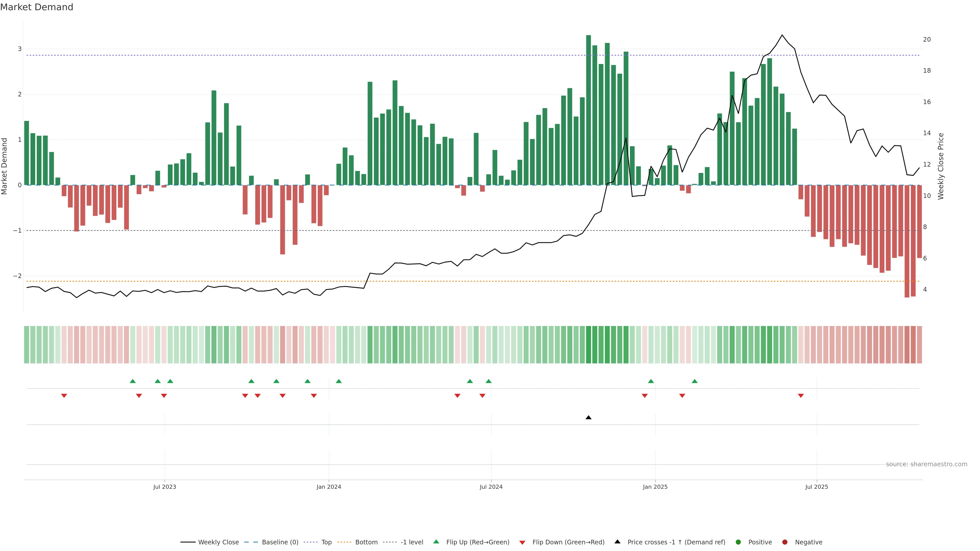Click the Jul 2023 x-axis label
This screenshot has height=551, width=980.
[x=165, y=487]
